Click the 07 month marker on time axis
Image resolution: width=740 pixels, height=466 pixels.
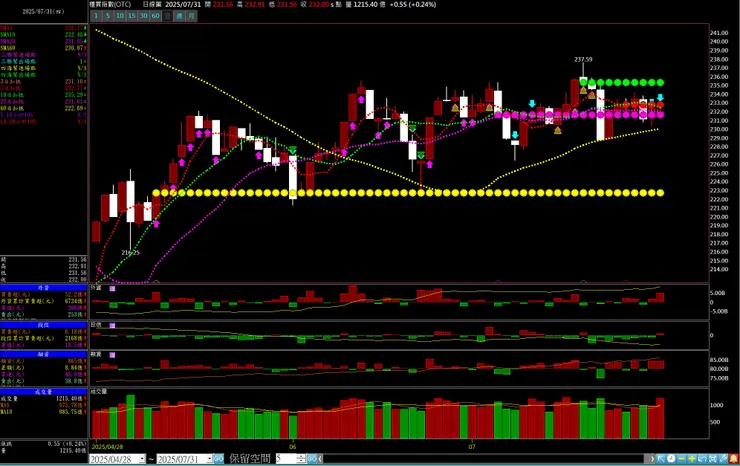click(x=472, y=446)
